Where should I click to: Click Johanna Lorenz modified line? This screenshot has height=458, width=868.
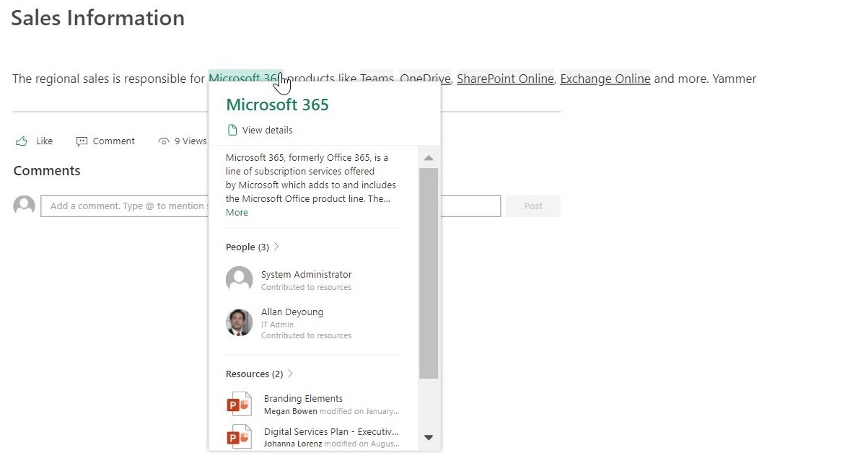point(331,444)
